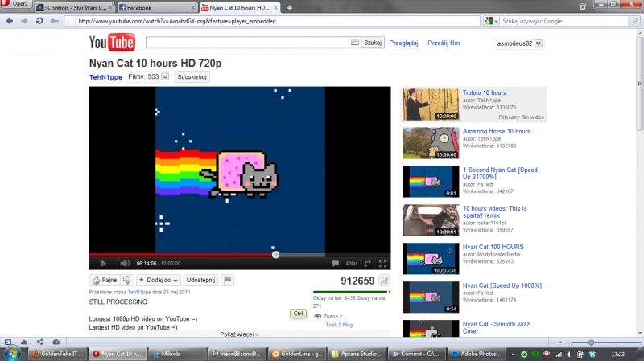Open Nyan Cat - Smooth Jazz Cover link
The width and height of the screenshot is (644, 361).
coord(496,327)
